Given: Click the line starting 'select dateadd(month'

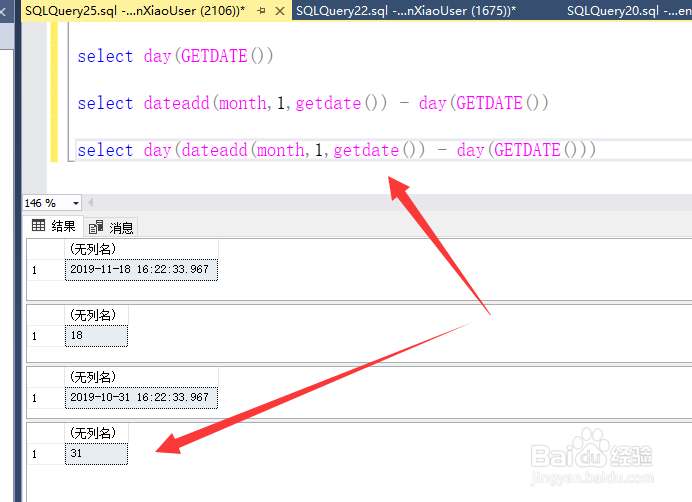Looking at the screenshot, I should point(313,103).
